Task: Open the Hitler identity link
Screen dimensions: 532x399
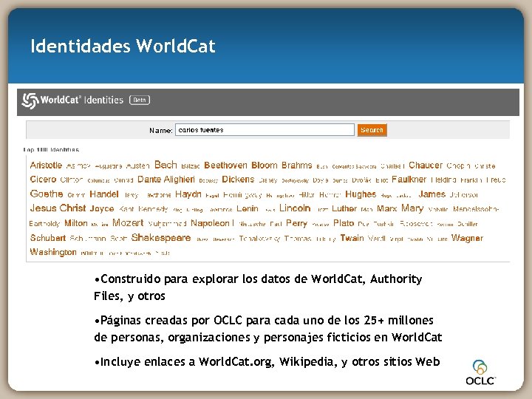Action: click(x=307, y=195)
